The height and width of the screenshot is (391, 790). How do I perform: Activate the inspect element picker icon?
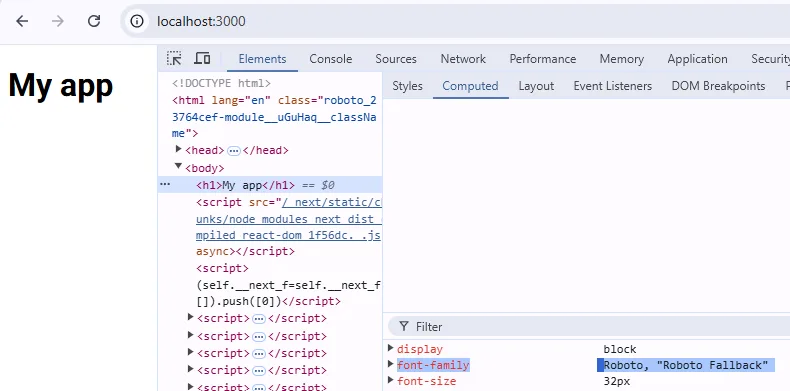click(x=174, y=58)
